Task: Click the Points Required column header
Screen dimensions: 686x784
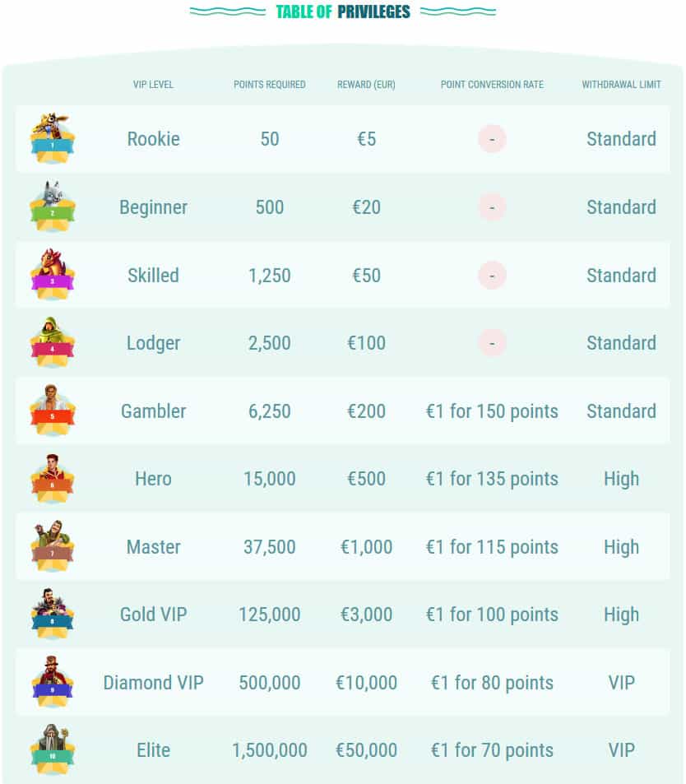Action: tap(270, 85)
